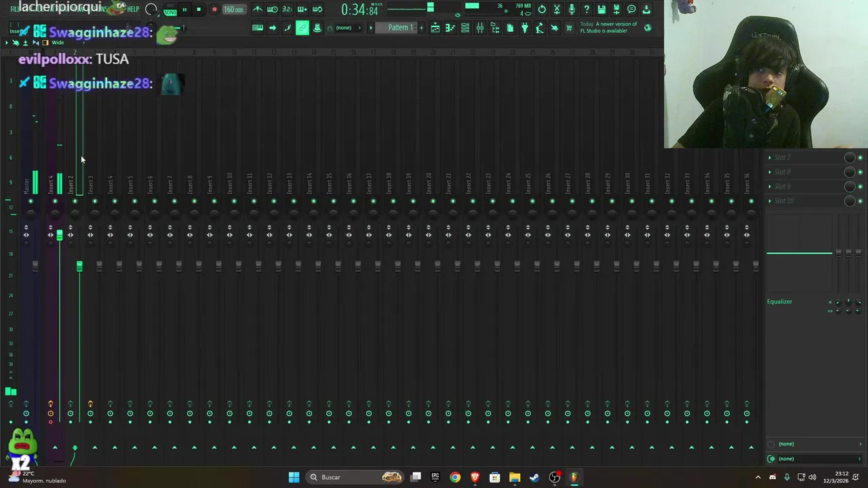Click the microphone one-click recording icon
Screen dimensions: 868x488
(572, 9)
